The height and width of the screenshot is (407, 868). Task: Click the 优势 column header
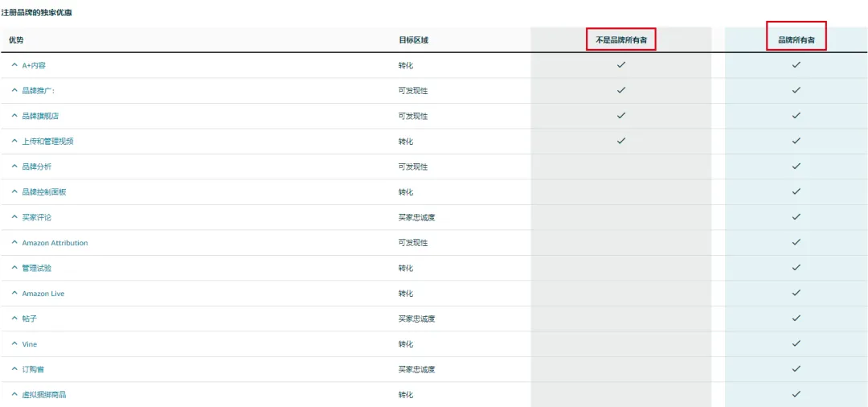coord(16,40)
